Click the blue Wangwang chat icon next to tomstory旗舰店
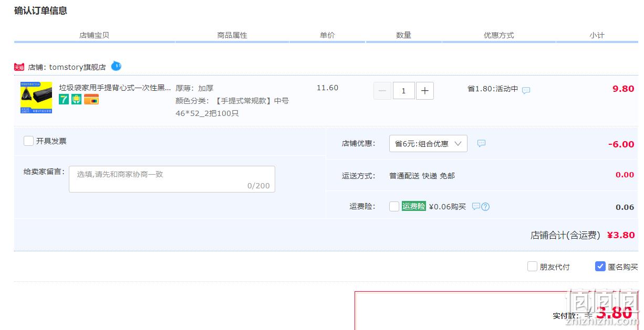644x330 pixels. point(116,66)
